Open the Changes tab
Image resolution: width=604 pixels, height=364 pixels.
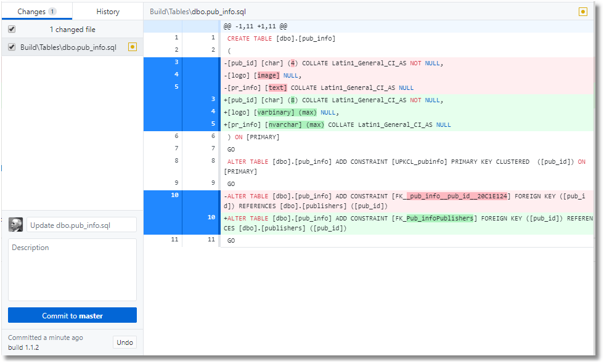click(37, 12)
